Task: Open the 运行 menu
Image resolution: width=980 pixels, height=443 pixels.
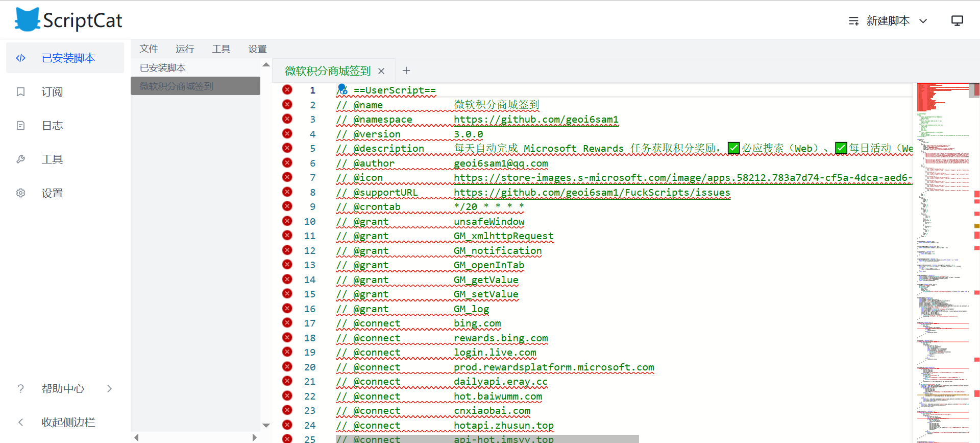Action: [x=185, y=49]
